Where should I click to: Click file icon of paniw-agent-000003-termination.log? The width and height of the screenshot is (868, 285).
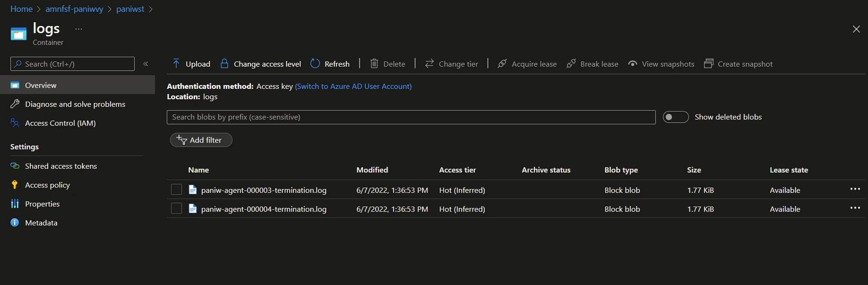click(x=193, y=190)
